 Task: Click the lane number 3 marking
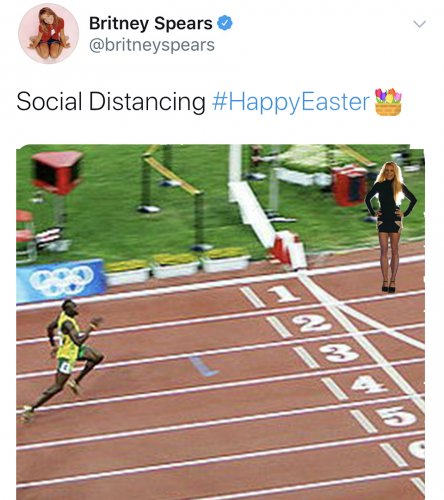tap(339, 353)
